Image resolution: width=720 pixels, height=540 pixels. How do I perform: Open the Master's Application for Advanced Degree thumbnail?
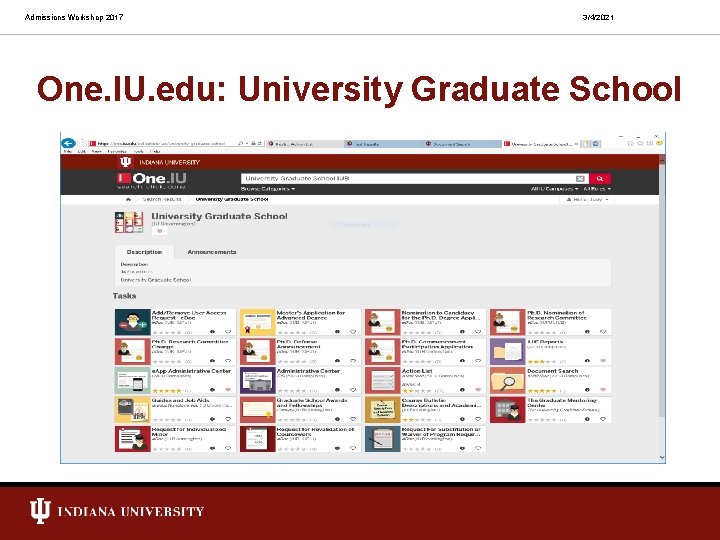pyautogui.click(x=258, y=322)
